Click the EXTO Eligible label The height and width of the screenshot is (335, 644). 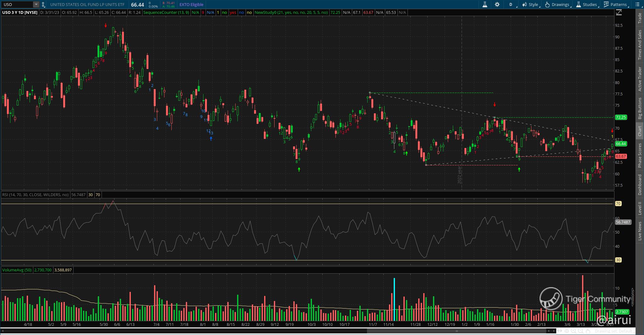pyautogui.click(x=191, y=4)
